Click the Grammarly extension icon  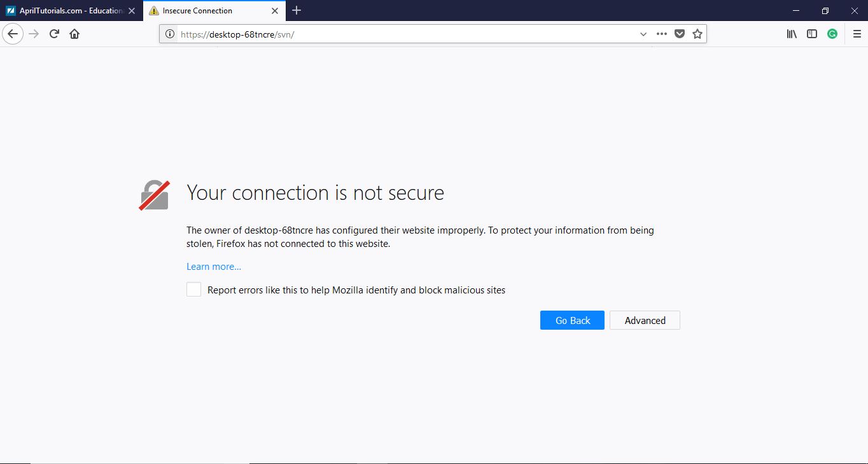pos(832,34)
